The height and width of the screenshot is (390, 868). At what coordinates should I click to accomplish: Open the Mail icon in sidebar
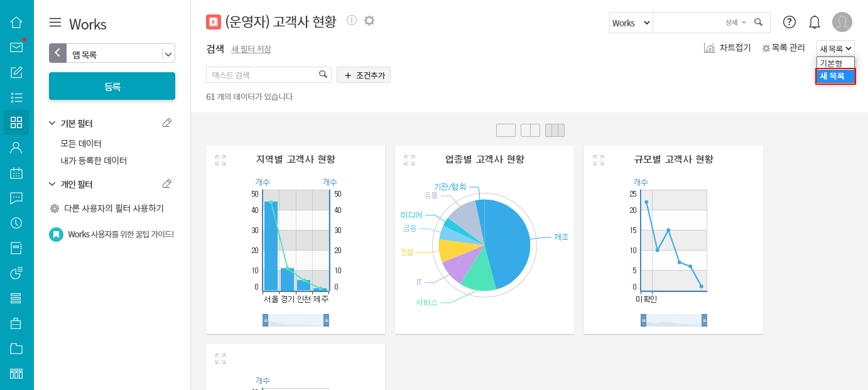16,47
